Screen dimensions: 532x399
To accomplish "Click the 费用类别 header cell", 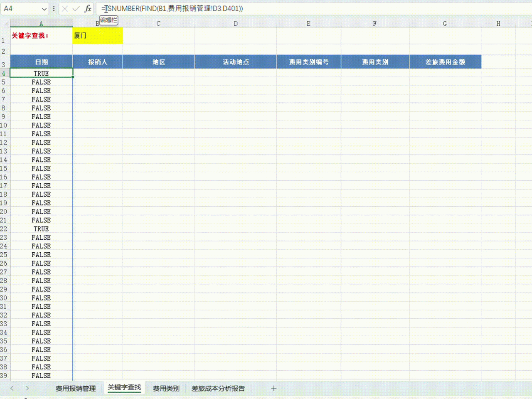I will click(x=375, y=62).
